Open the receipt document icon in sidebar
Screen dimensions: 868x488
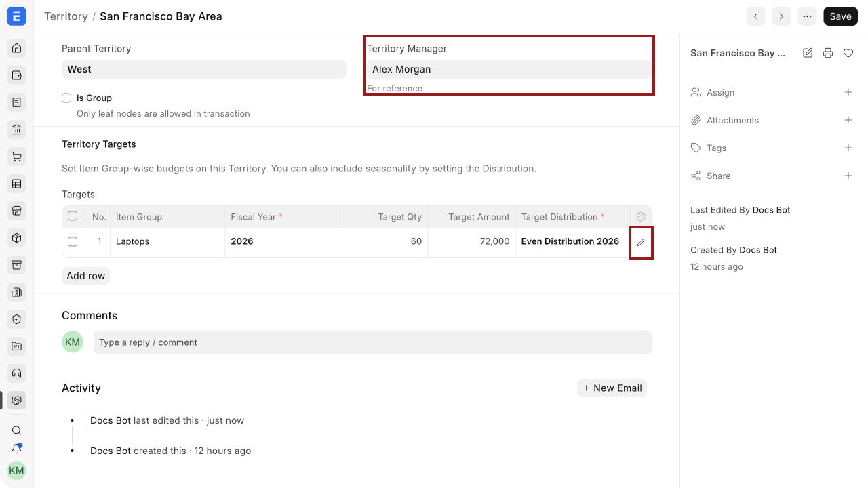(17, 102)
